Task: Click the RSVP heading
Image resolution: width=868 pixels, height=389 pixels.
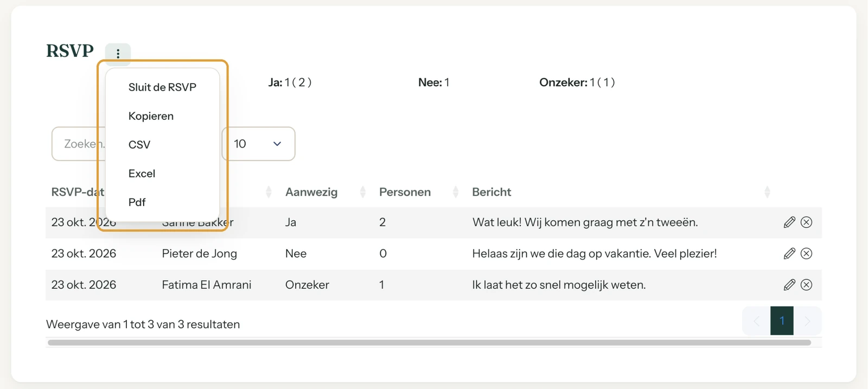Action: click(x=70, y=50)
